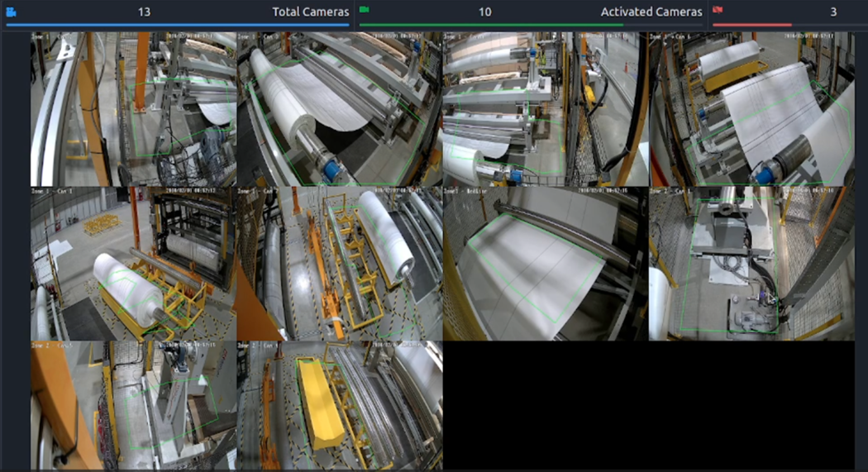Click the activated cameras count 10

[x=484, y=12]
